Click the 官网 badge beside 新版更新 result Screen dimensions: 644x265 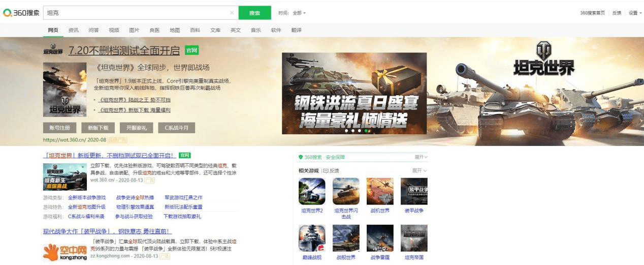185,155
